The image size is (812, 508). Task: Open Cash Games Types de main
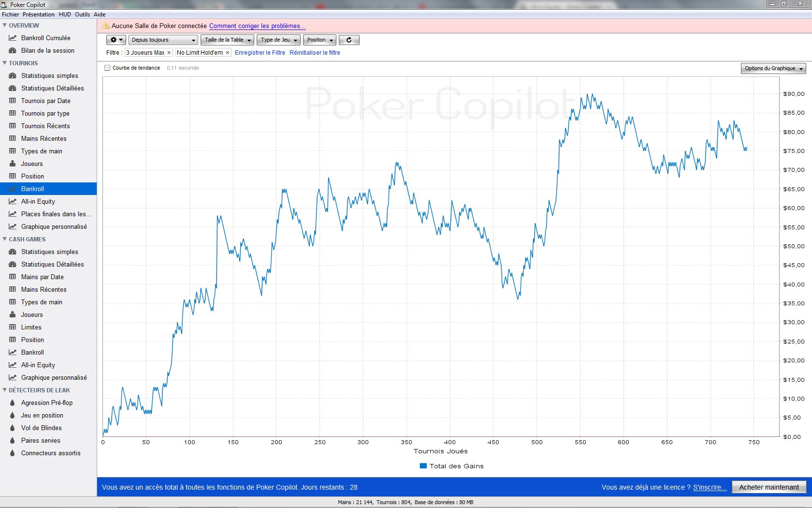pyautogui.click(x=48, y=302)
